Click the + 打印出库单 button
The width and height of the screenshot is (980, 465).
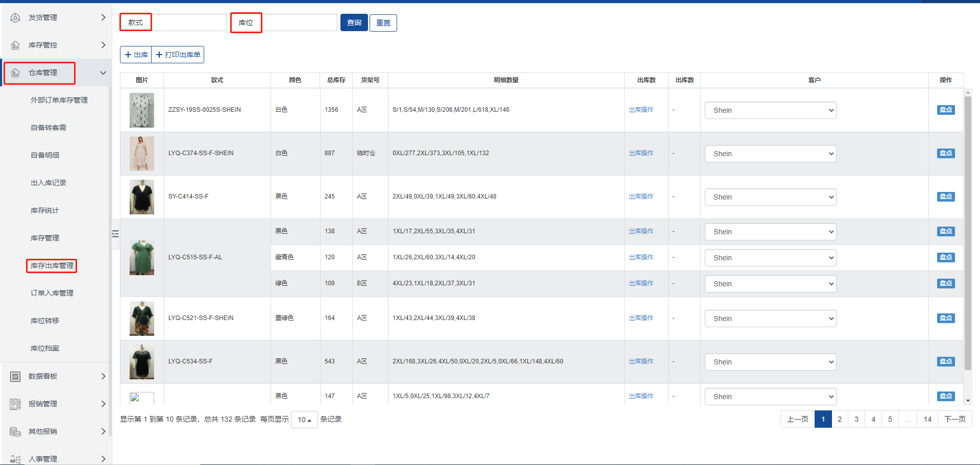click(x=178, y=55)
